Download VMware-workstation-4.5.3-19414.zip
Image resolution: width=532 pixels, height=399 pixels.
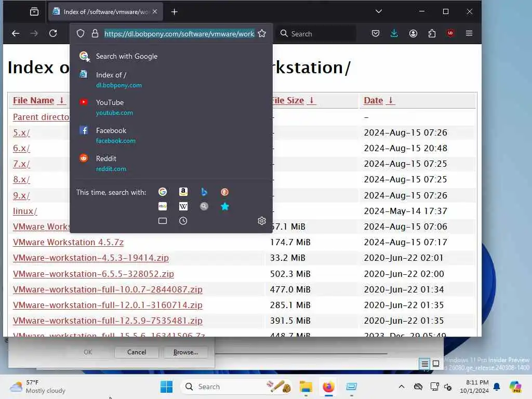tap(91, 258)
